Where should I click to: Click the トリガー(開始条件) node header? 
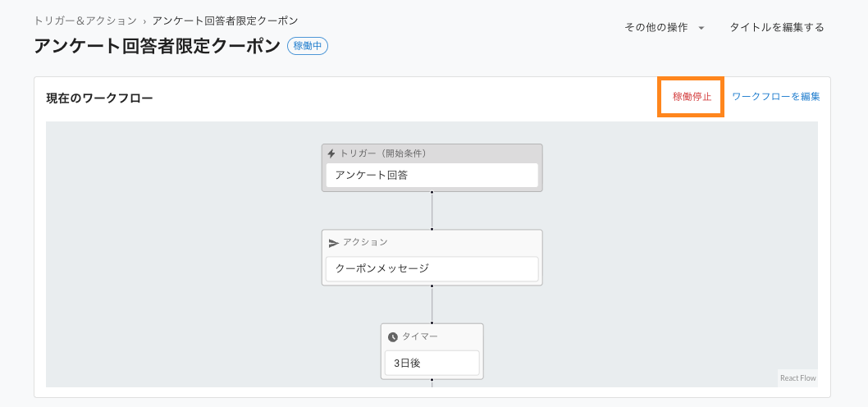tap(383, 153)
